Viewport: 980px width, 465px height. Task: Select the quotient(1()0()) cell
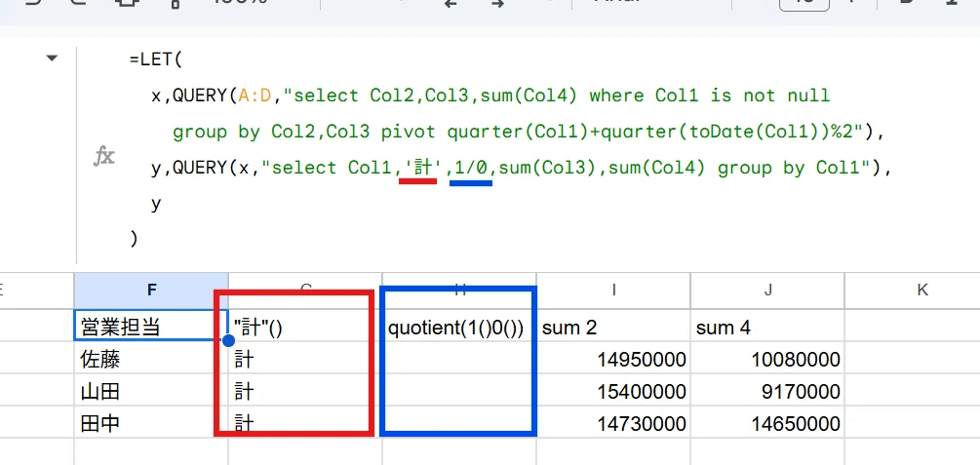[x=459, y=326]
